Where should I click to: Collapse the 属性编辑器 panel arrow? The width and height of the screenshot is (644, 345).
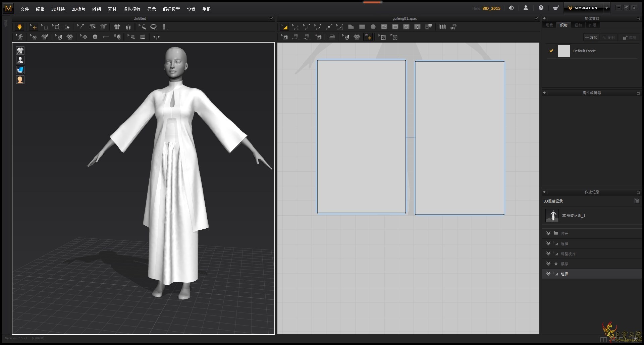coord(544,93)
